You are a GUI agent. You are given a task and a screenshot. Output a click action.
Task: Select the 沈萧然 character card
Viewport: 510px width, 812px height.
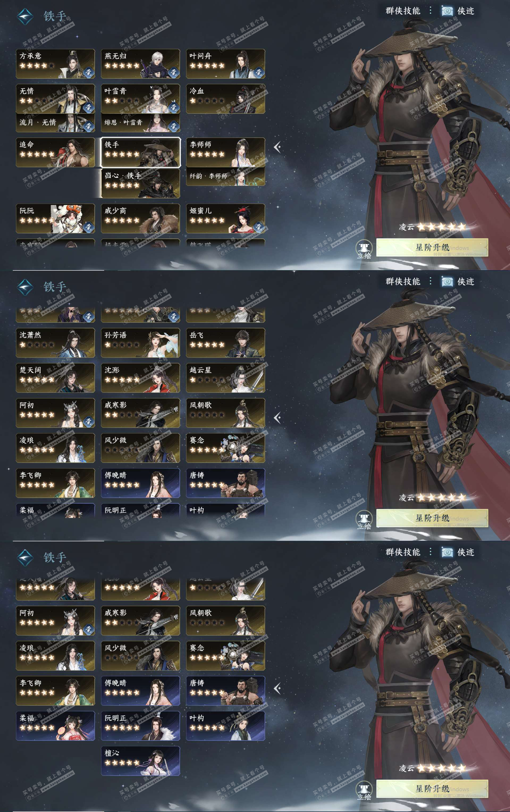click(x=55, y=343)
